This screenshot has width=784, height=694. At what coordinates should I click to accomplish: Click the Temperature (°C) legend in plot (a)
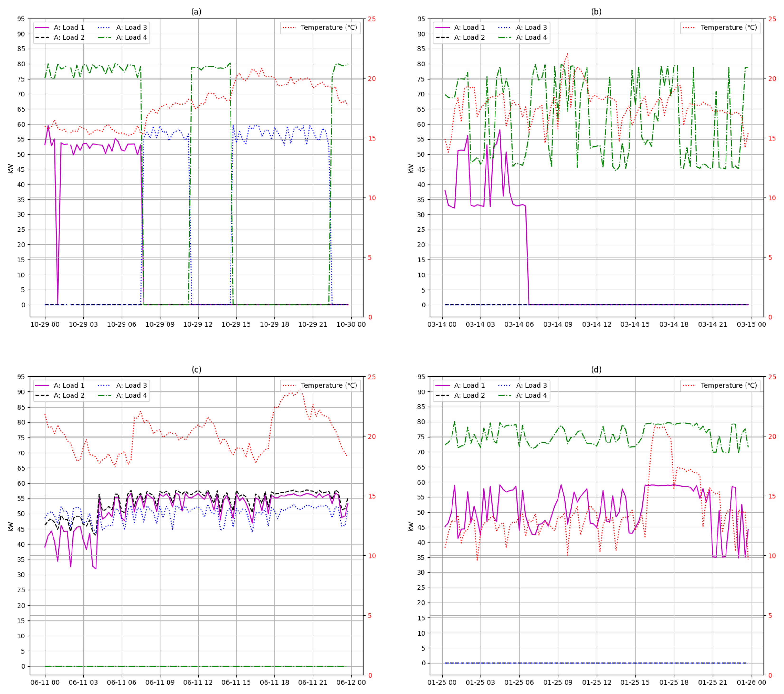[x=329, y=28]
